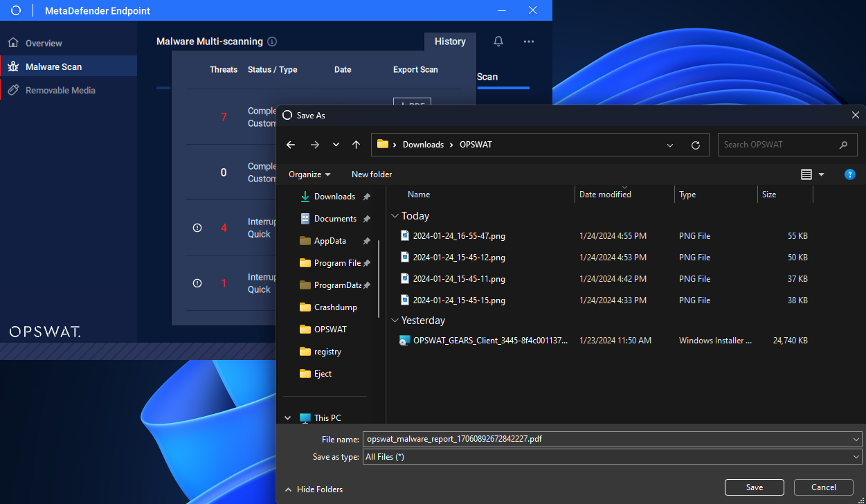
Task: Cancel the Save As dialog
Action: tap(824, 487)
